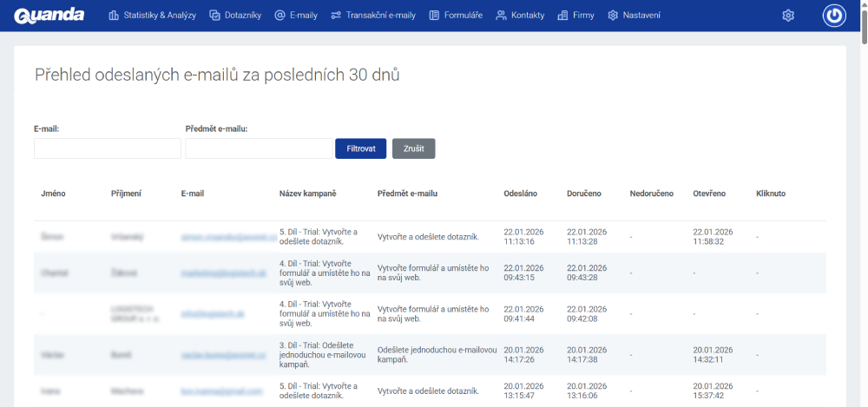868x407 pixels.
Task: Click the Jméno column header
Action: [x=53, y=194]
